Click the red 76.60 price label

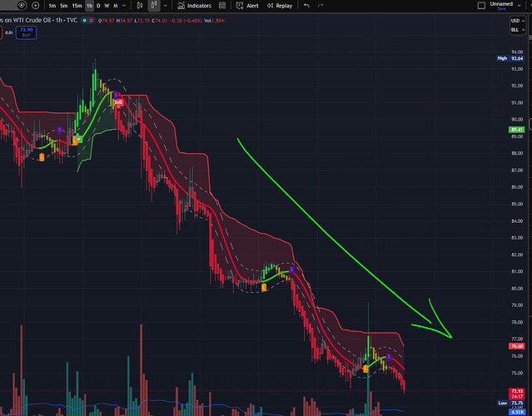point(517,346)
